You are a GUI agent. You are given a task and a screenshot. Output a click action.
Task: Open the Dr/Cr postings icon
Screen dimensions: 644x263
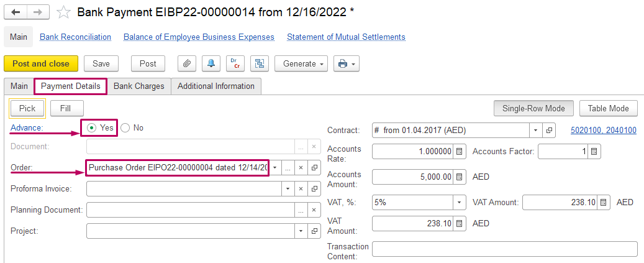pos(235,63)
